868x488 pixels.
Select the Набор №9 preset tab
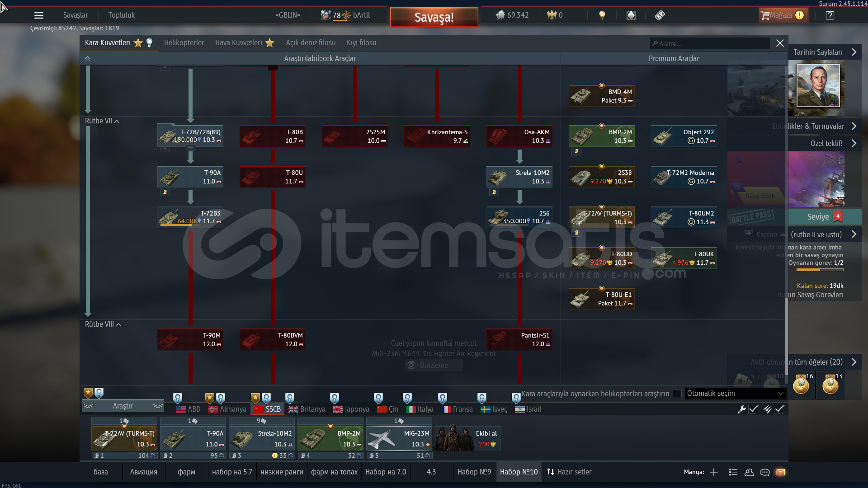[474, 472]
